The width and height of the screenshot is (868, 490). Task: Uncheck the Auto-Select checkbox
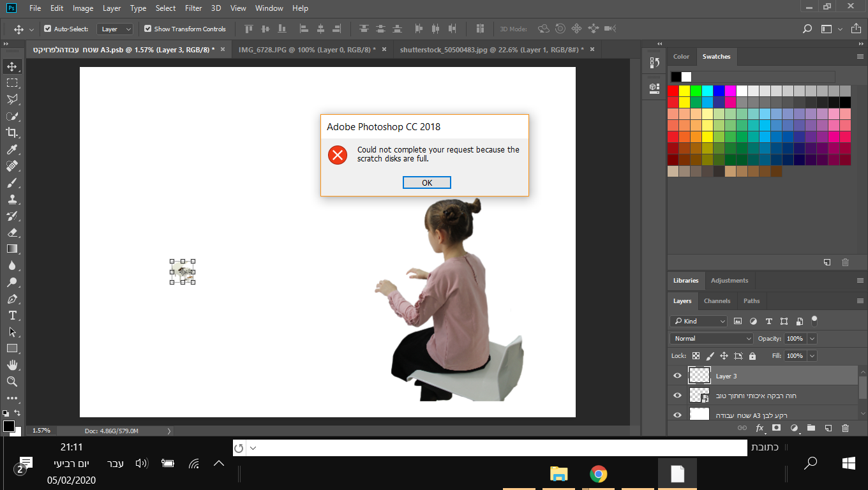48,29
